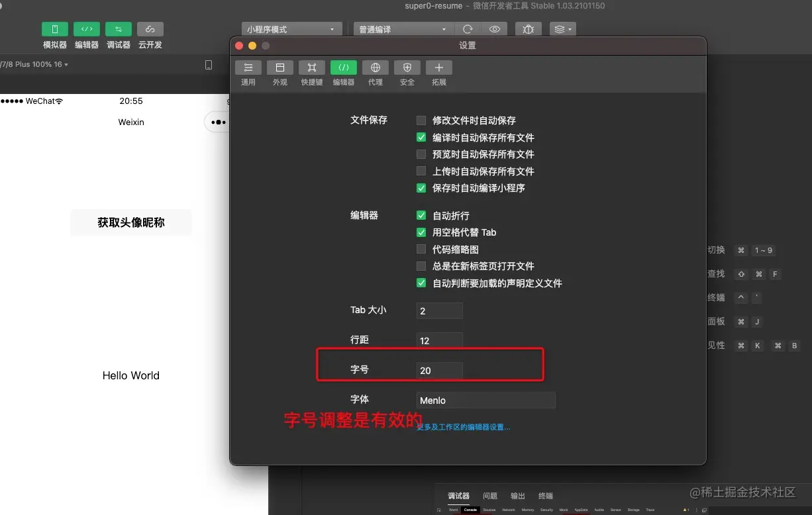Click the phone rotate icon in the simulator

[x=209, y=65]
